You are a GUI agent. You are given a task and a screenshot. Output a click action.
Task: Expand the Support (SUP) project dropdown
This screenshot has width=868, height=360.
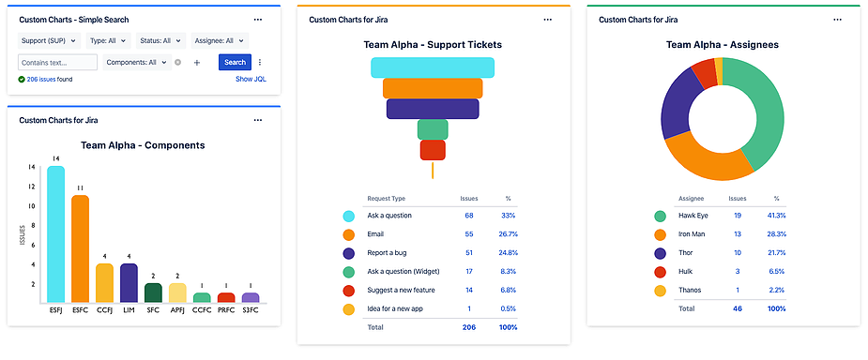(x=50, y=40)
